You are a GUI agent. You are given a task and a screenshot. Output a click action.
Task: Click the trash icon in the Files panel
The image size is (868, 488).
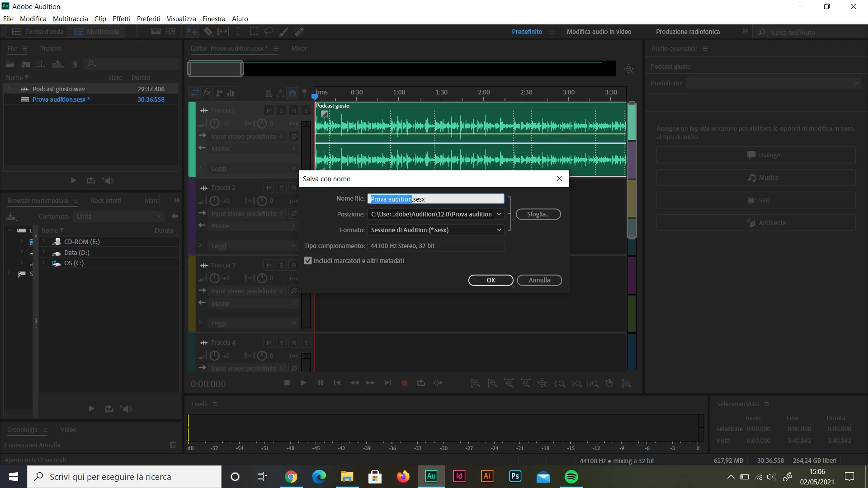coord(75,64)
